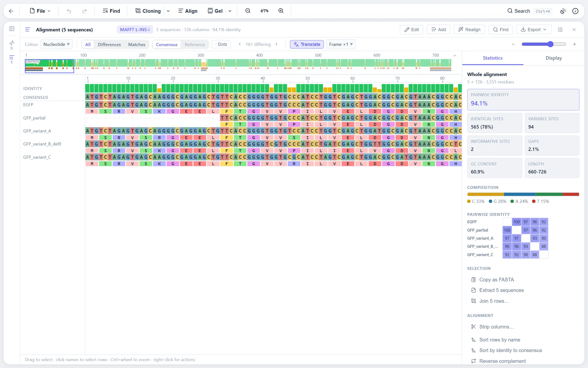Image resolution: width=588 pixels, height=368 pixels.
Task: Increase zoom with the plus icon
Action: coord(575,44)
